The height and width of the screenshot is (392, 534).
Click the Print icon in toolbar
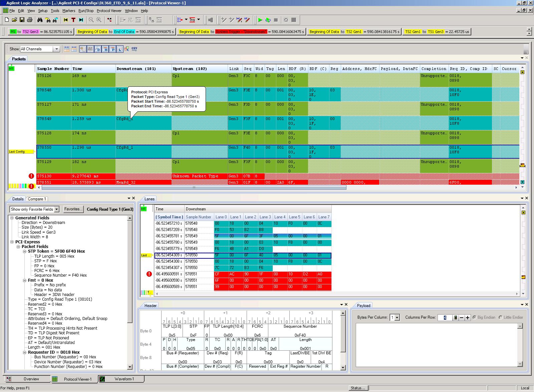tap(29, 20)
